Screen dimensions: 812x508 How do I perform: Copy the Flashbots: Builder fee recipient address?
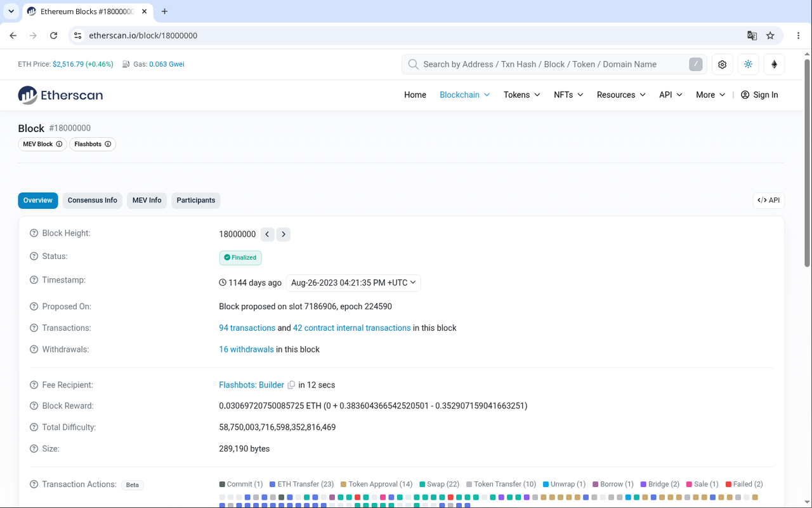click(291, 385)
